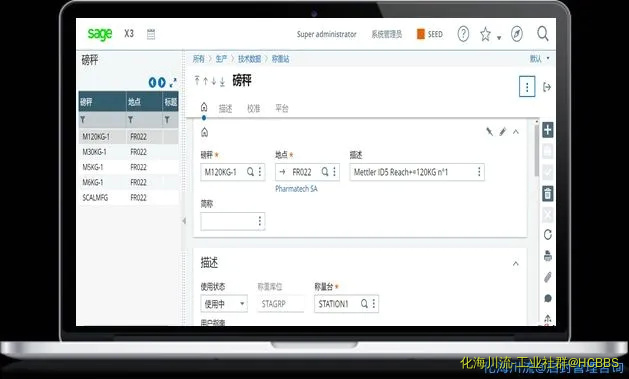Open actions menu of 简称 field
Viewport: 629px width, 379px height.
[x=260, y=221]
